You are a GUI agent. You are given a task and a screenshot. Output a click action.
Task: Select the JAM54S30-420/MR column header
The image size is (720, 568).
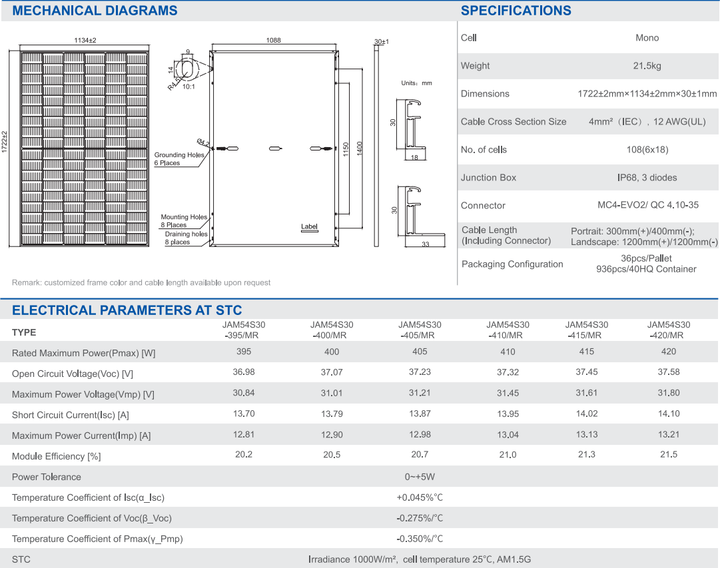pyautogui.click(x=669, y=330)
